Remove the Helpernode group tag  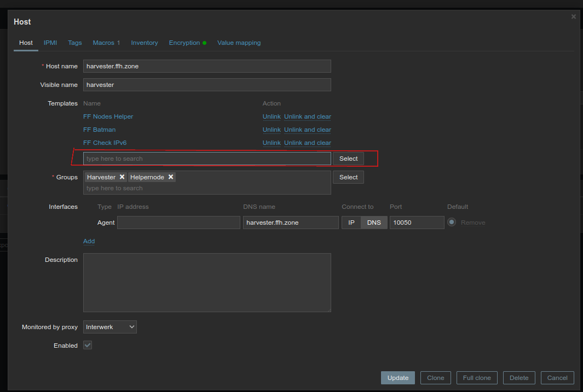click(x=171, y=177)
